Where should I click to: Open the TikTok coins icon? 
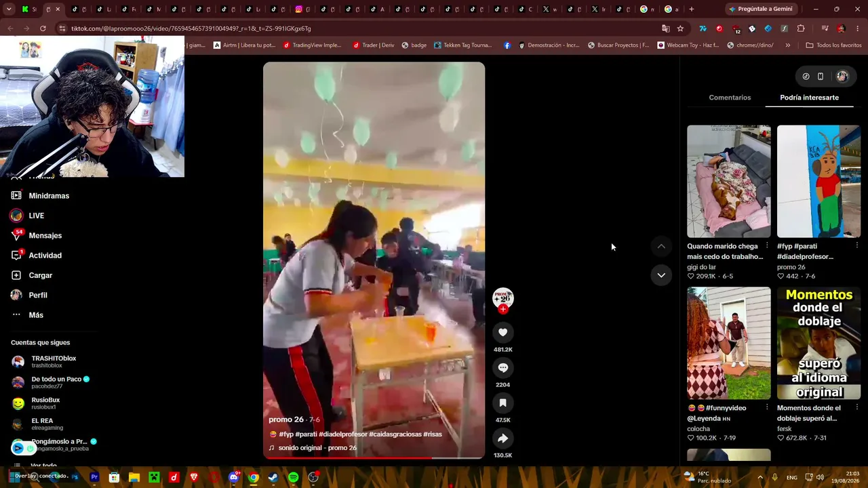click(806, 77)
